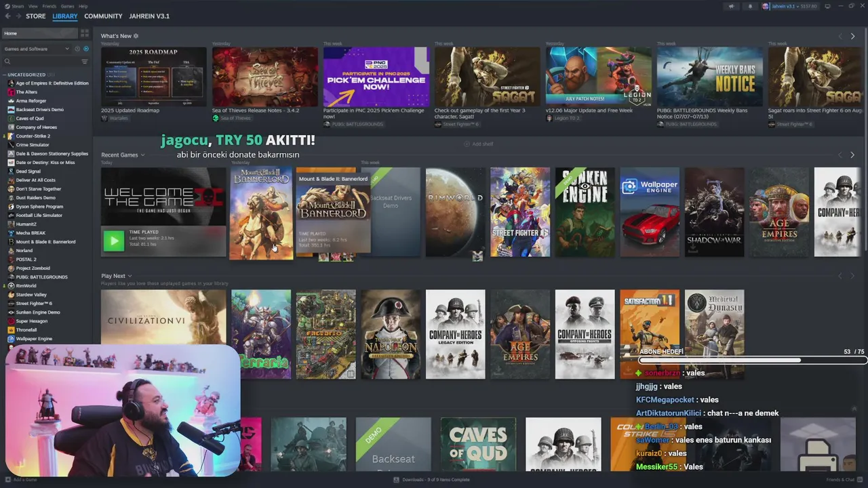Click the Super Hexagon sidebar icon

[11, 321]
